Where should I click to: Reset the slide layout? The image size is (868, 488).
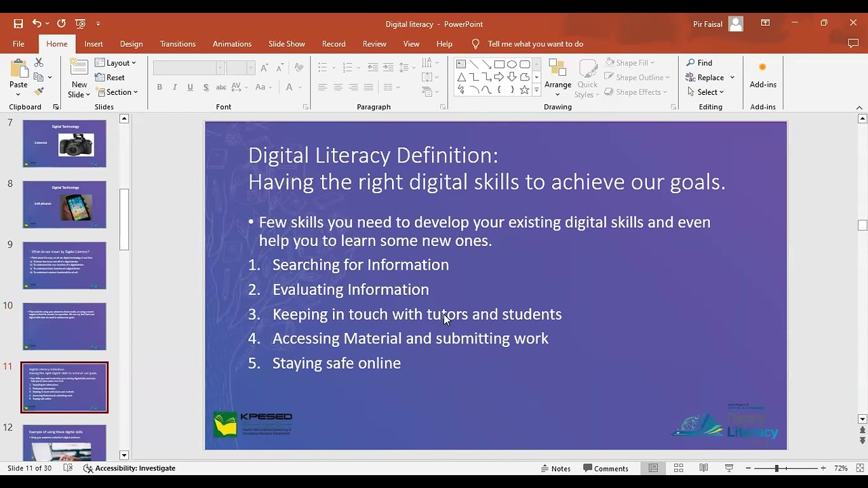point(110,77)
